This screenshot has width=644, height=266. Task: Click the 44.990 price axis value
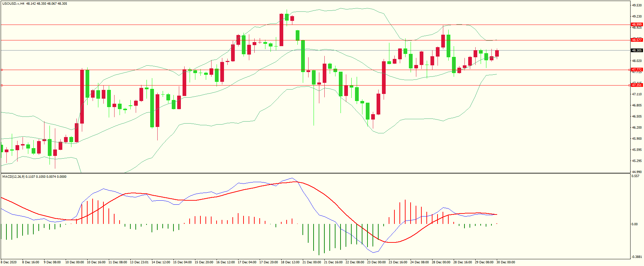(x=637, y=172)
